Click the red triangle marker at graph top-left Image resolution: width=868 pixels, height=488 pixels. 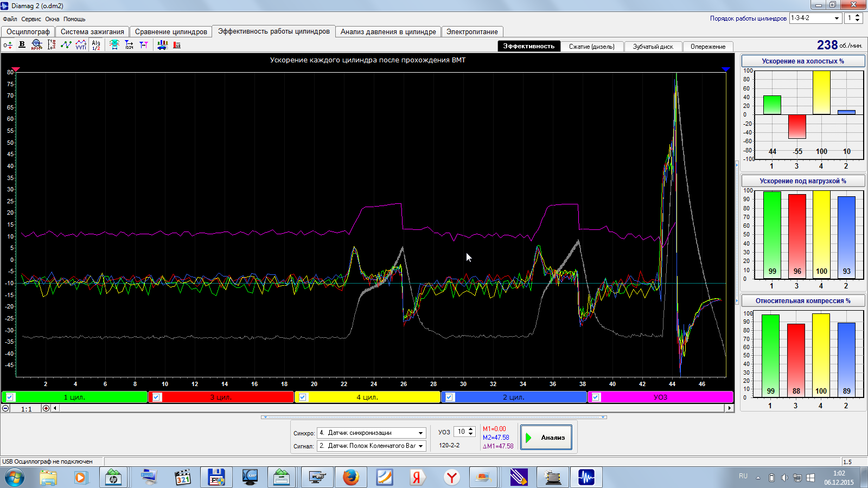pyautogui.click(x=16, y=69)
